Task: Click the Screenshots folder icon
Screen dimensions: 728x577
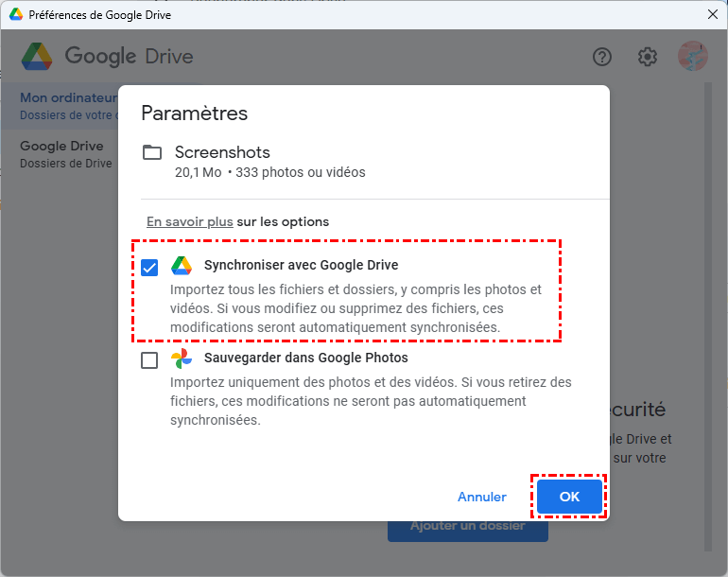Action: [x=152, y=152]
